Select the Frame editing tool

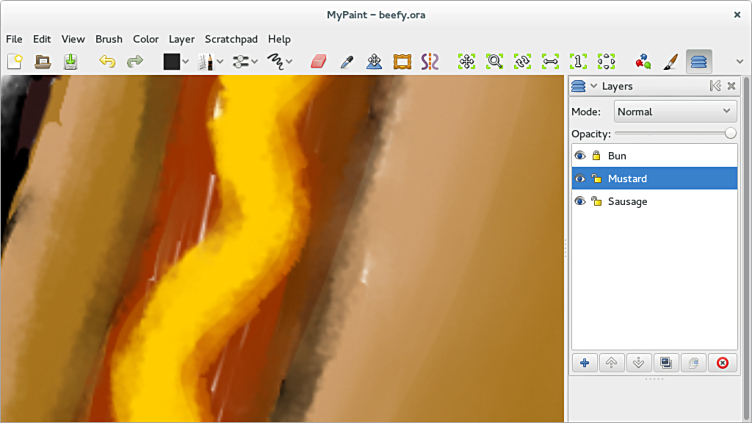(402, 62)
